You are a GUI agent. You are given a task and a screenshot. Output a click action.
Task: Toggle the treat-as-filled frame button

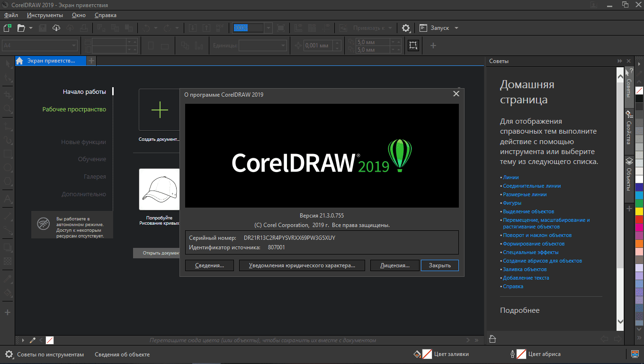click(x=413, y=45)
